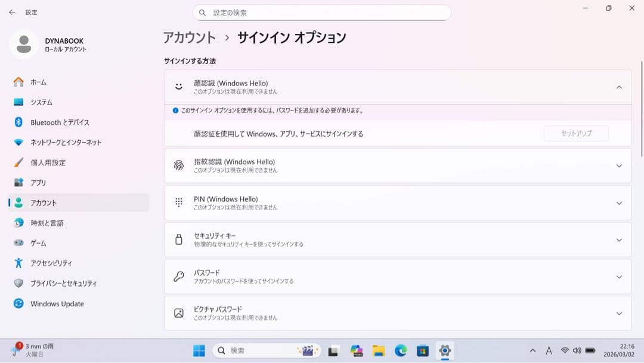Expand the 指紋認識 (Windows Hello) section
644x363 pixels.
[619, 165]
